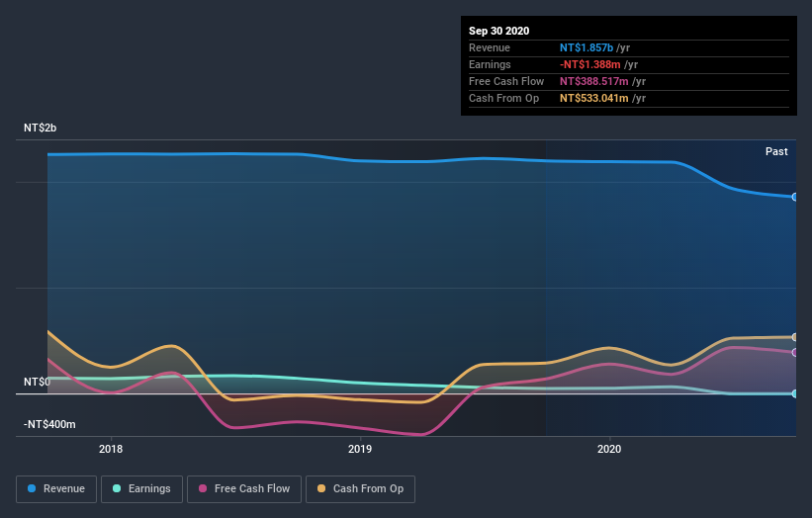Click the Past label in the chart
This screenshot has width=812, height=518.
click(776, 151)
